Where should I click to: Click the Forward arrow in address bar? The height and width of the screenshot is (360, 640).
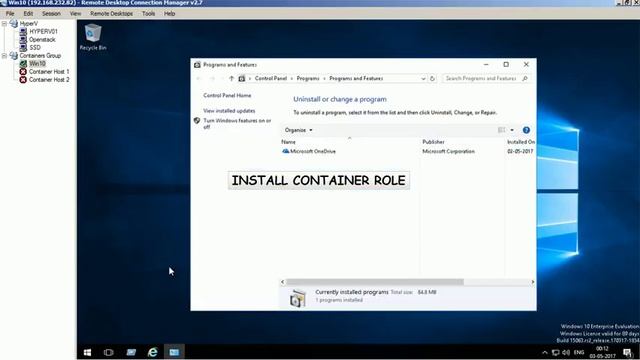click(212, 78)
